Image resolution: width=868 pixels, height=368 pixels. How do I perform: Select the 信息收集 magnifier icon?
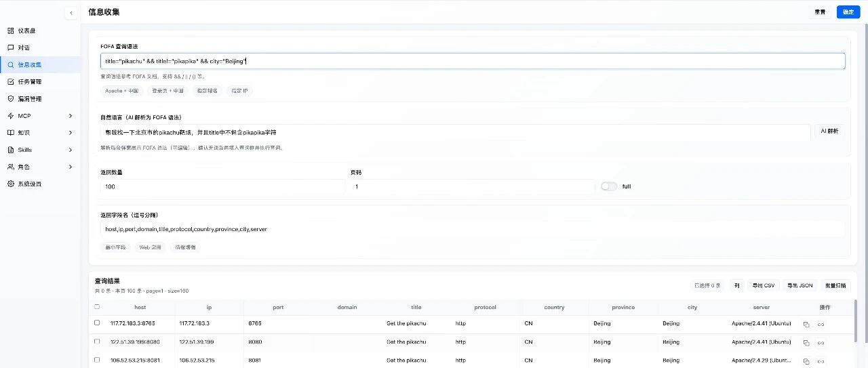[10, 64]
